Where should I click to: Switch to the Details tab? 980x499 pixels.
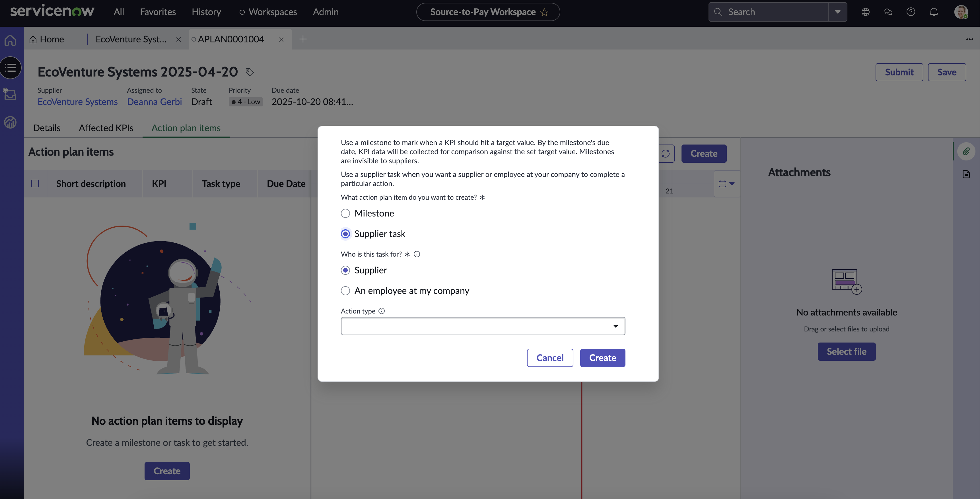(x=47, y=128)
